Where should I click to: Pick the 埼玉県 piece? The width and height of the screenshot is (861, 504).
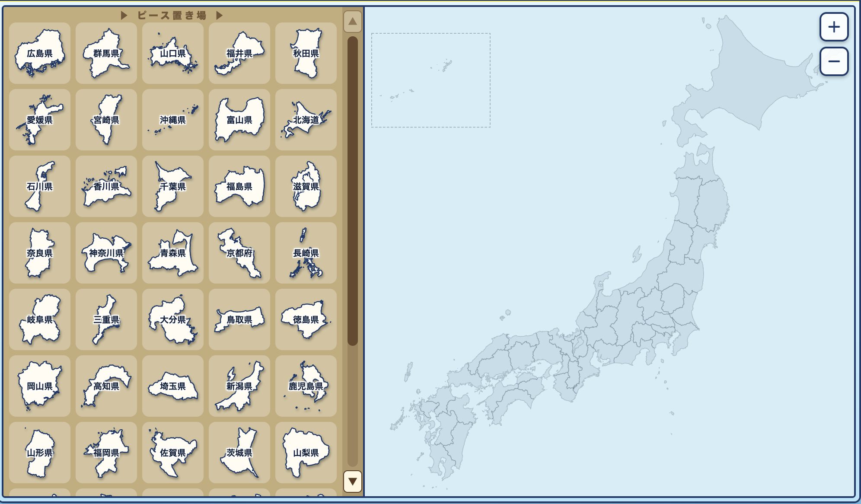coord(173,386)
